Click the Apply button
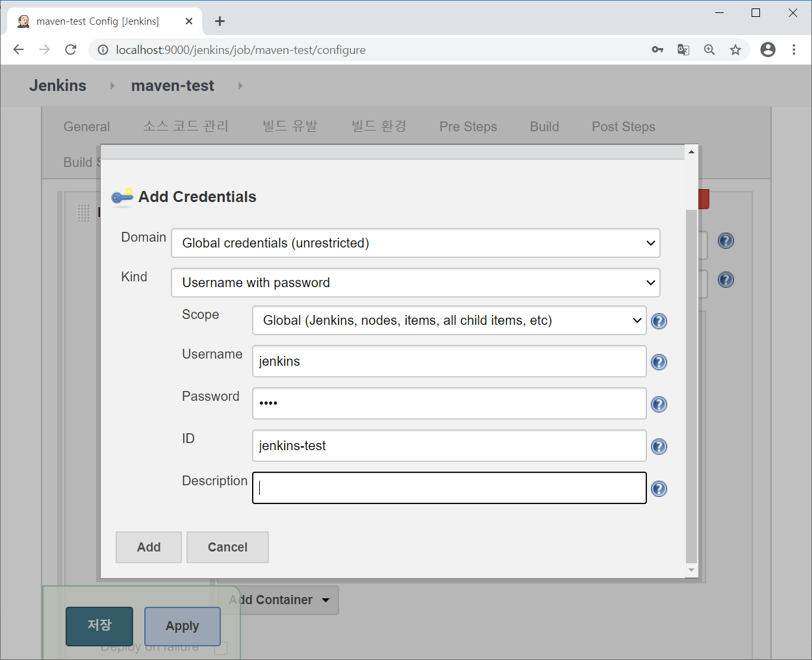 tap(183, 626)
